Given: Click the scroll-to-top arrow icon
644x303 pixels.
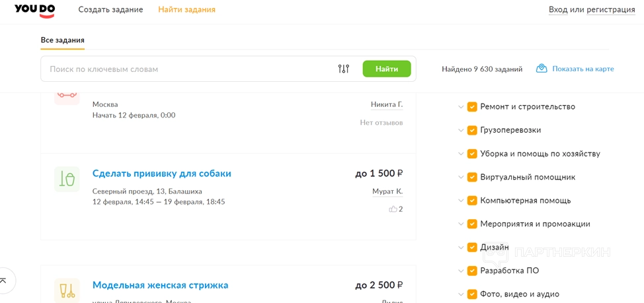Looking at the screenshot, I should pyautogui.click(x=3, y=281).
